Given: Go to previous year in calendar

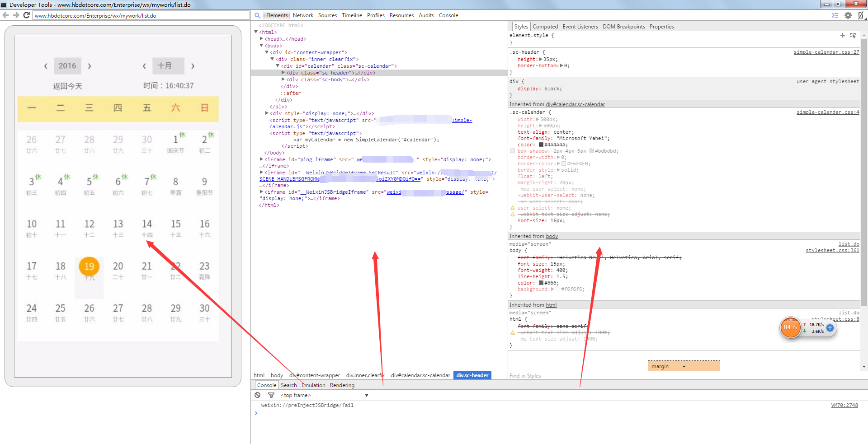Looking at the screenshot, I should pos(46,66).
